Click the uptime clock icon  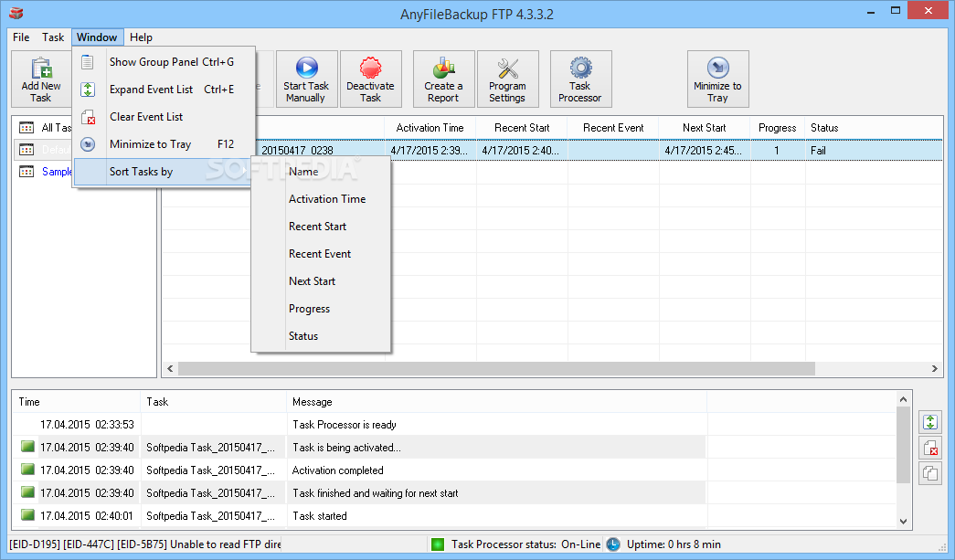[612, 544]
